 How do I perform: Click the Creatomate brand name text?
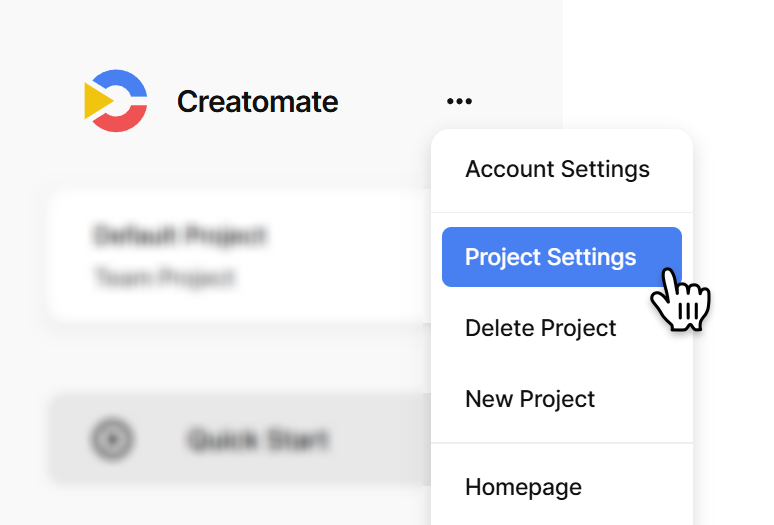click(x=258, y=102)
